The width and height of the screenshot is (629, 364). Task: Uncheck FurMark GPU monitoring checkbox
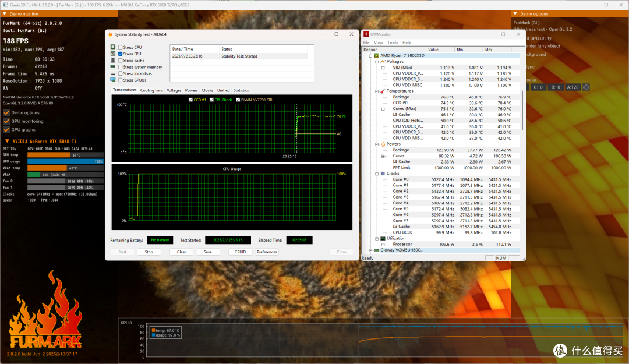(6, 121)
